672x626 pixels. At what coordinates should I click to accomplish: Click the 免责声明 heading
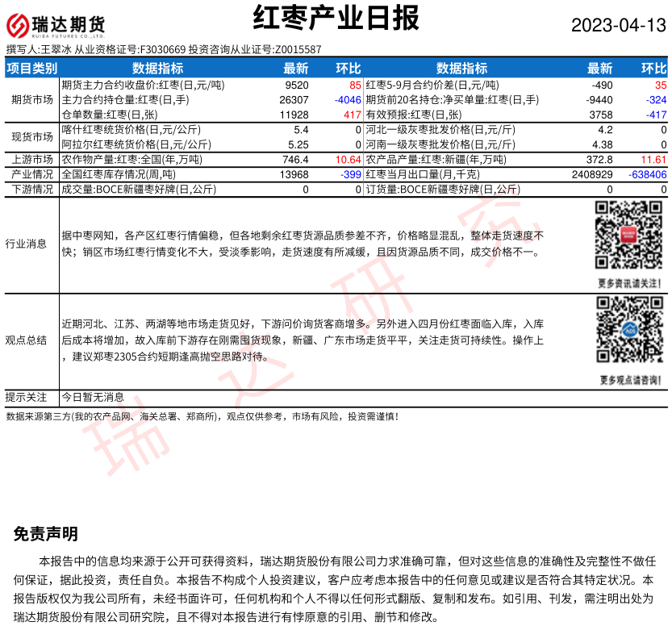pos(46,534)
